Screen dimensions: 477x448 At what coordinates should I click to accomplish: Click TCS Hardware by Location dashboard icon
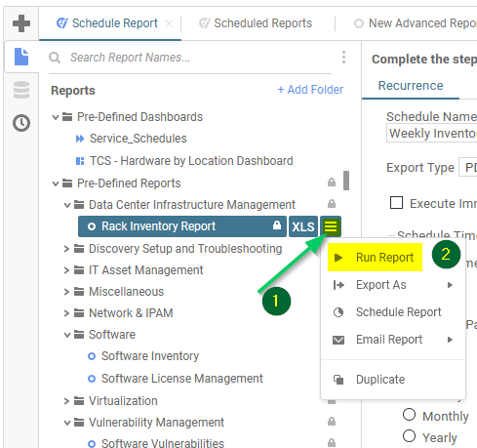tap(80, 161)
